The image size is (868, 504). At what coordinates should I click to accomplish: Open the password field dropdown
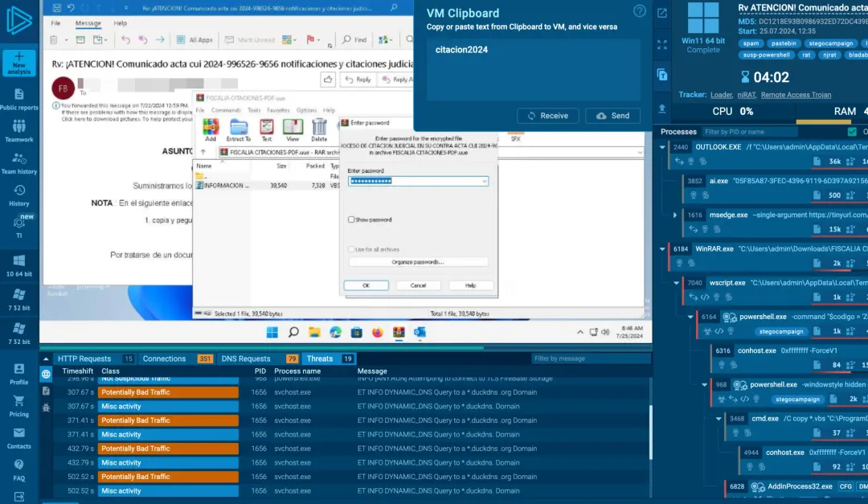pos(484,180)
